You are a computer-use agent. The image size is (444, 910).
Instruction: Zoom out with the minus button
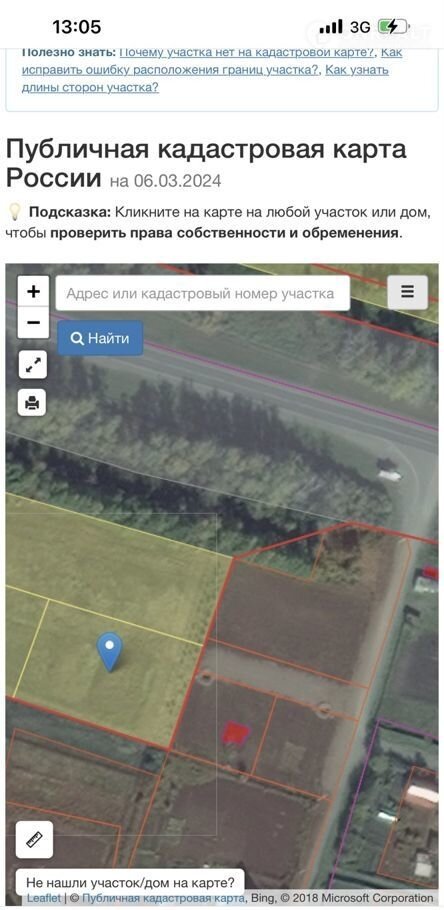(33, 322)
